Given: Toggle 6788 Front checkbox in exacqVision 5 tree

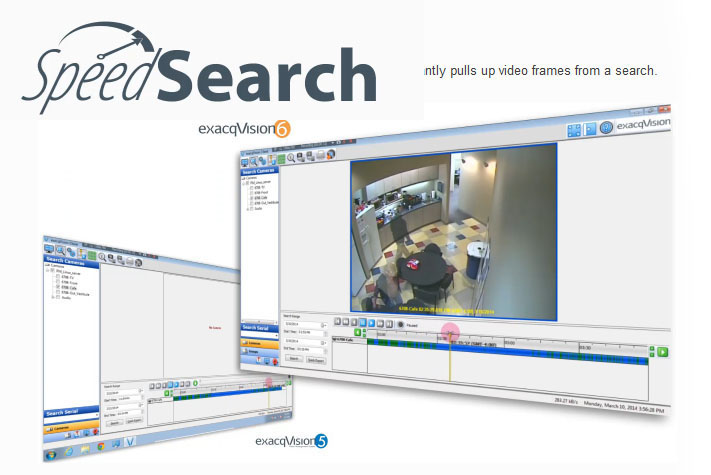Looking at the screenshot, I should (x=58, y=281).
